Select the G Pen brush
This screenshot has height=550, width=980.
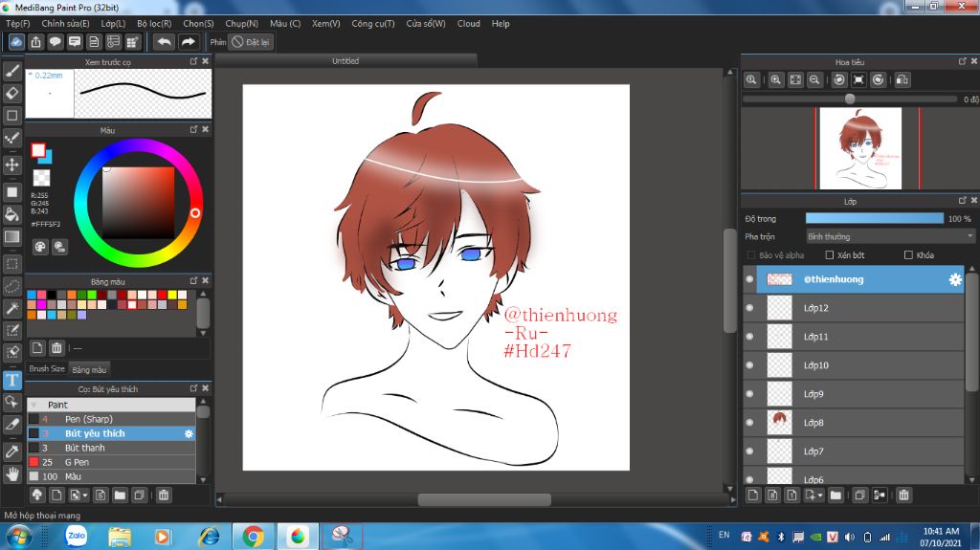pos(111,463)
